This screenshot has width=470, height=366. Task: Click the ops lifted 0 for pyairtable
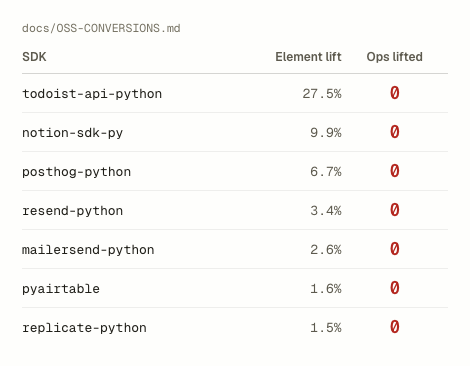395,288
